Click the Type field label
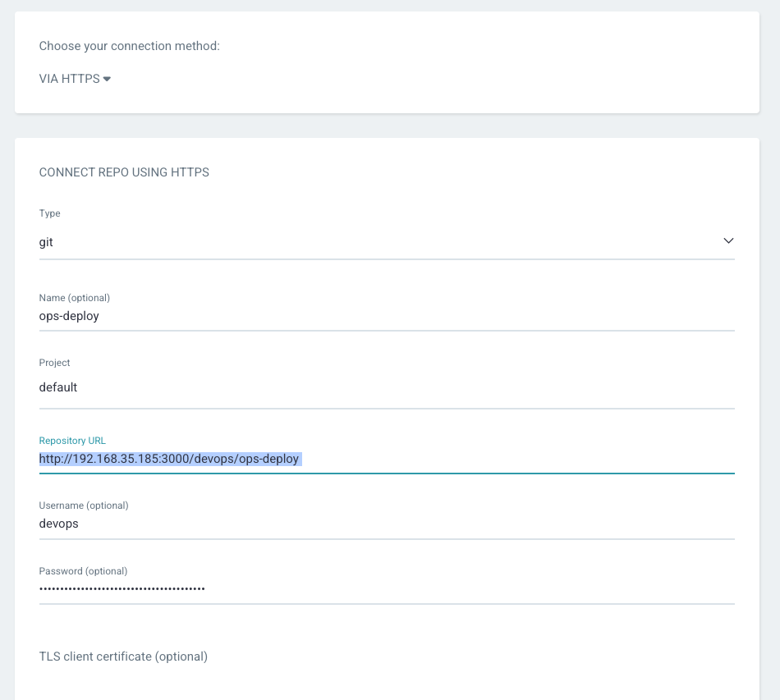Image resolution: width=780 pixels, height=700 pixels. coord(50,213)
